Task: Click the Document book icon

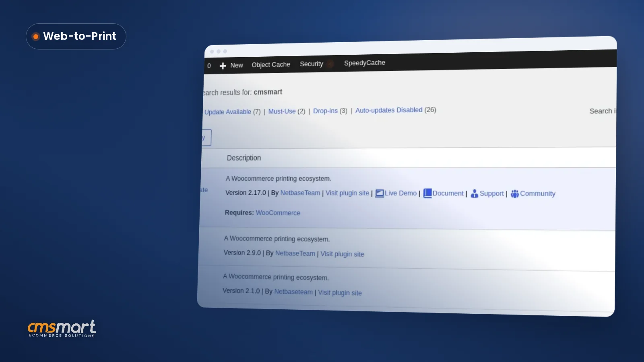Action: coord(427,193)
